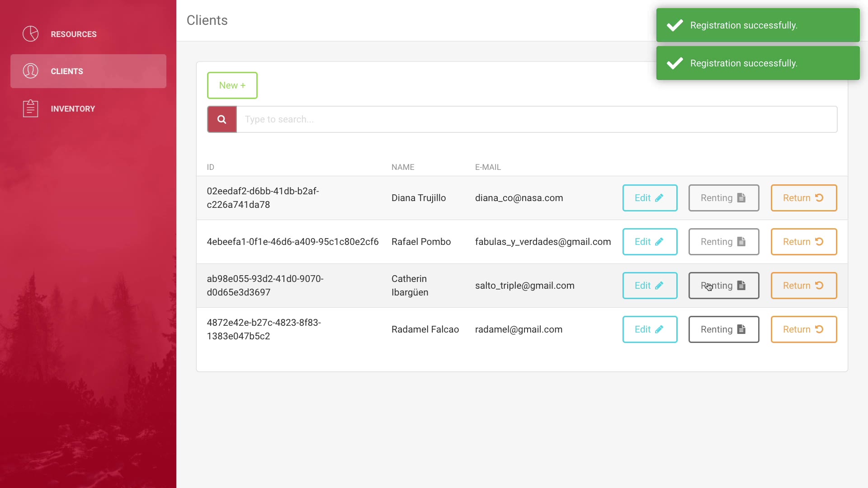Click the Inventory clipboard icon

[31, 108]
